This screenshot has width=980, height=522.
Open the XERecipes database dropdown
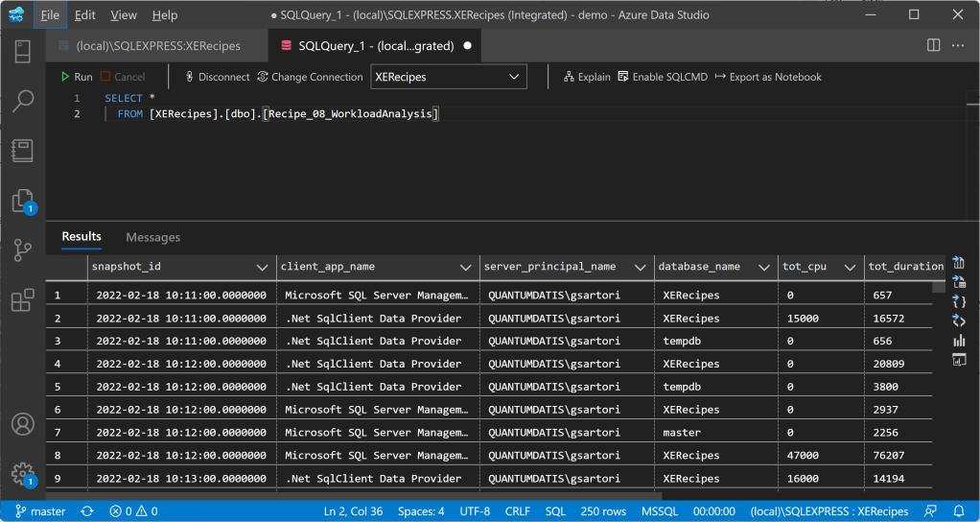point(449,77)
